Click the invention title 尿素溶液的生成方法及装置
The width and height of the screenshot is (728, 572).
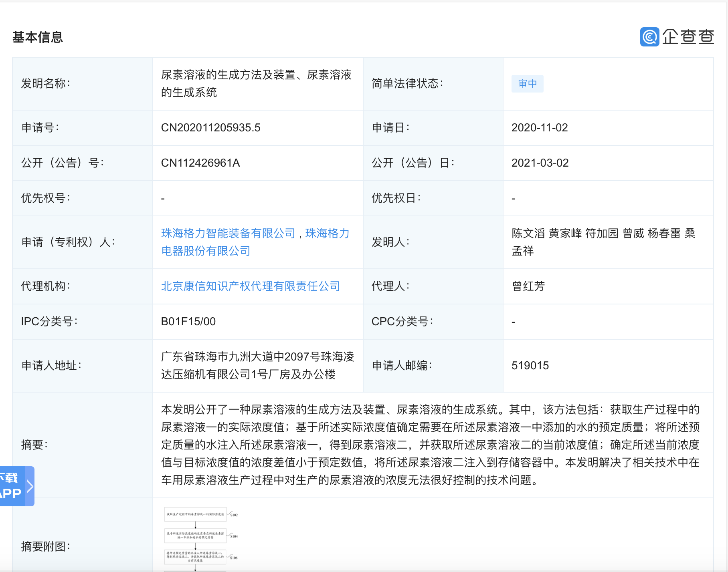coord(257,83)
